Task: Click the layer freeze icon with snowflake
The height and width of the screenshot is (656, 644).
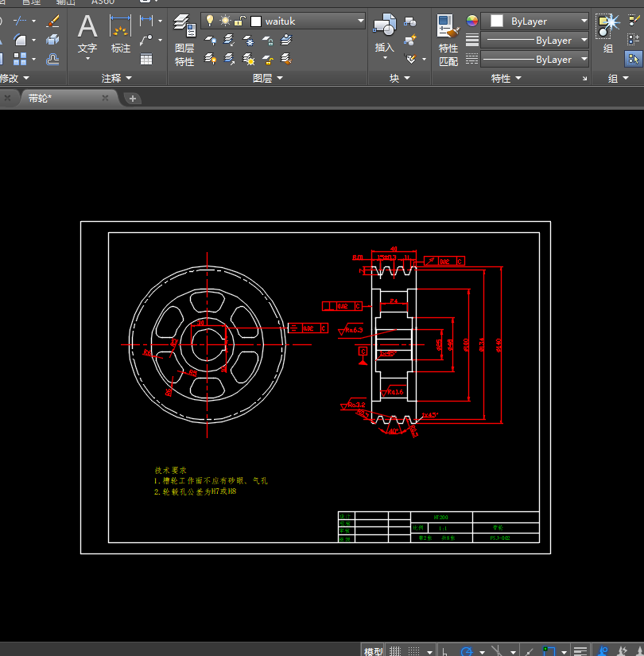Action: coord(248,40)
